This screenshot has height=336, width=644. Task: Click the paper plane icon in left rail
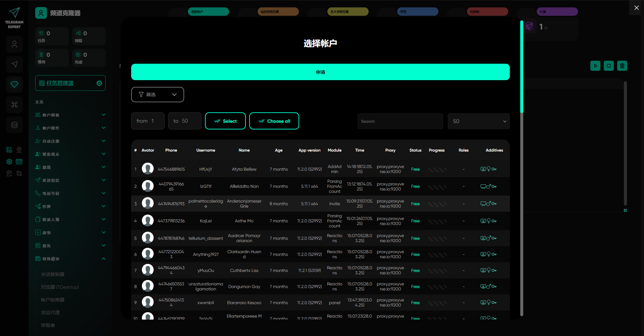tap(14, 64)
